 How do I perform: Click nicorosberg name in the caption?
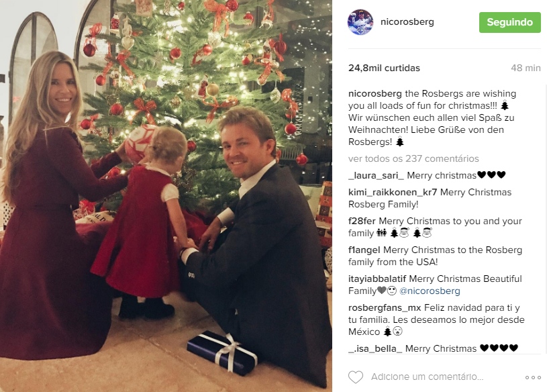375,93
